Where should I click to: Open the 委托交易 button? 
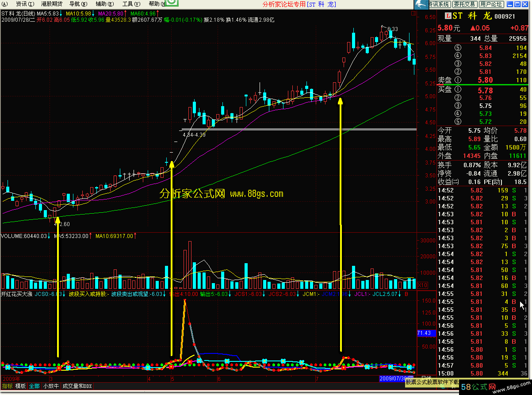[465, 4]
